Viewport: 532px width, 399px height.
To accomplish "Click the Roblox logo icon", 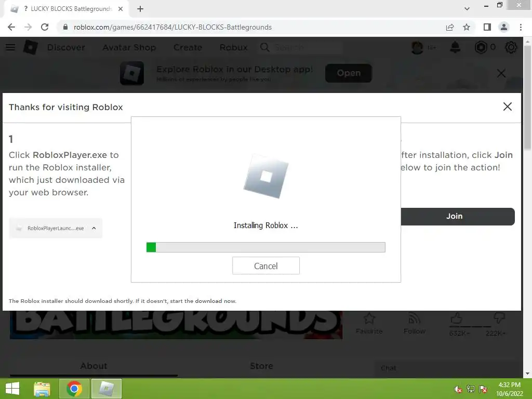I will 30,47.
